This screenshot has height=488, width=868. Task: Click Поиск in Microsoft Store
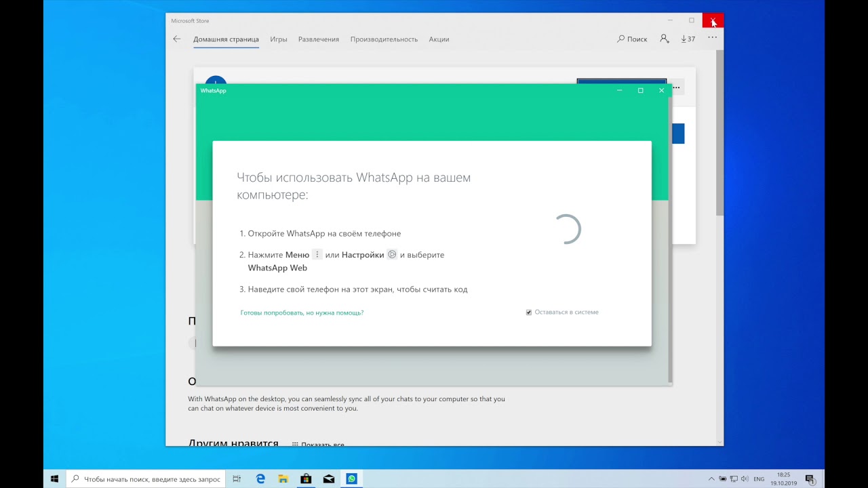[x=632, y=39]
